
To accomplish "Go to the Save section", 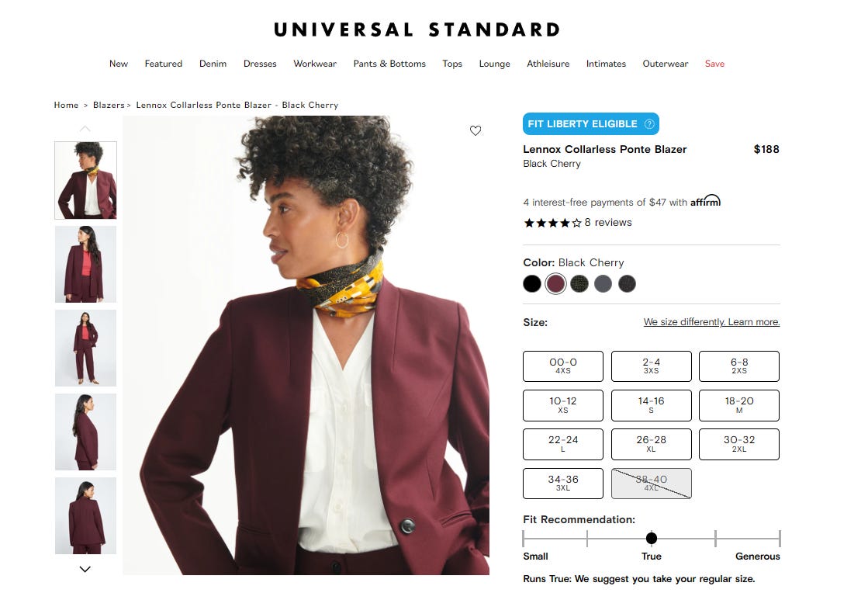I will click(x=714, y=64).
